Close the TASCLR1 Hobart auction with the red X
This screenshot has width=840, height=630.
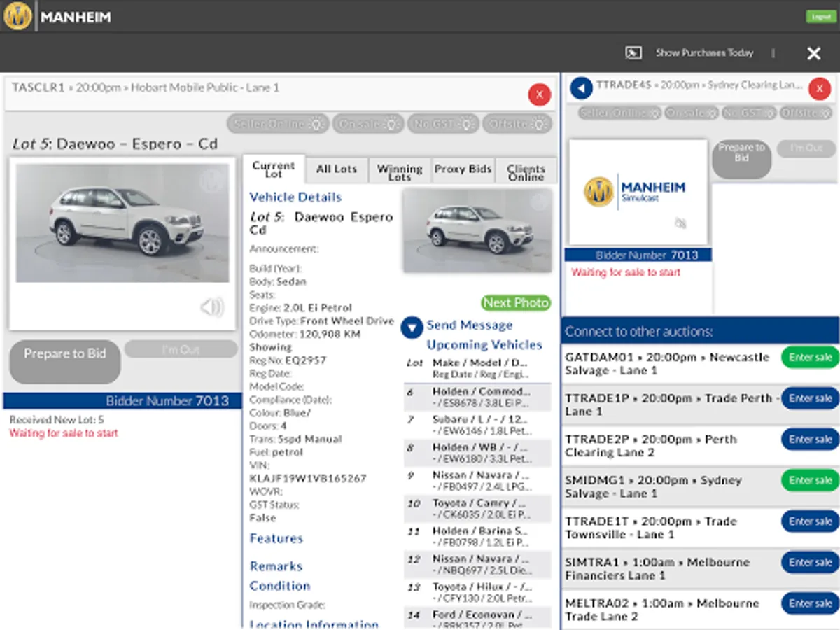[539, 94]
